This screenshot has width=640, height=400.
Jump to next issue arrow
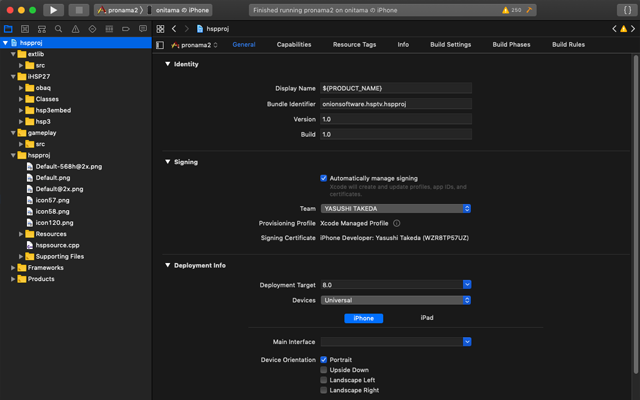(633, 29)
